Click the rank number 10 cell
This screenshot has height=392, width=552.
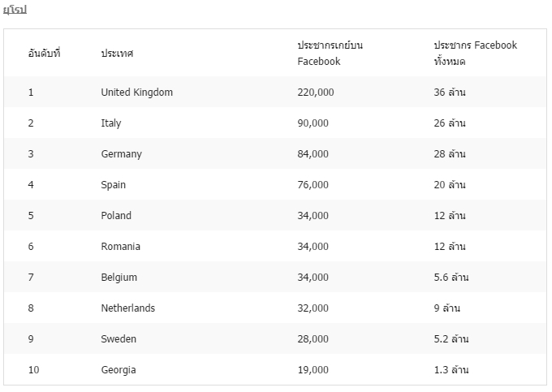click(x=34, y=370)
